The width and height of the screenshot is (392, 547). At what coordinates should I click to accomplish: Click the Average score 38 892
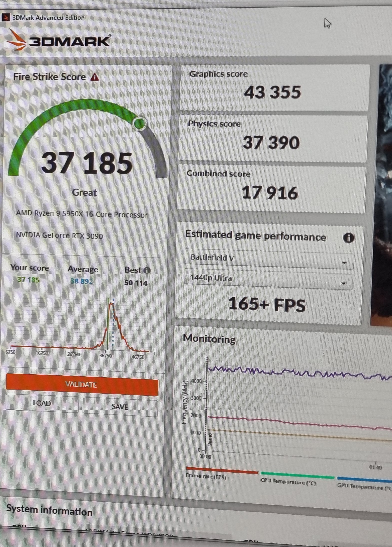pyautogui.click(x=81, y=281)
